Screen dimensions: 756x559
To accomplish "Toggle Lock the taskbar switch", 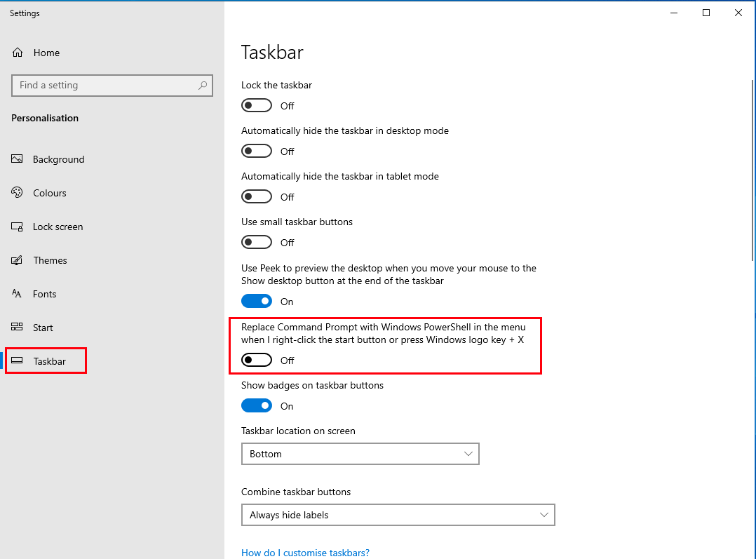I will pyautogui.click(x=257, y=105).
